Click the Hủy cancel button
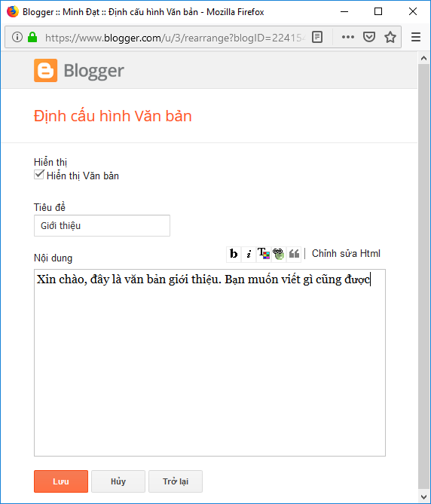 point(118,481)
